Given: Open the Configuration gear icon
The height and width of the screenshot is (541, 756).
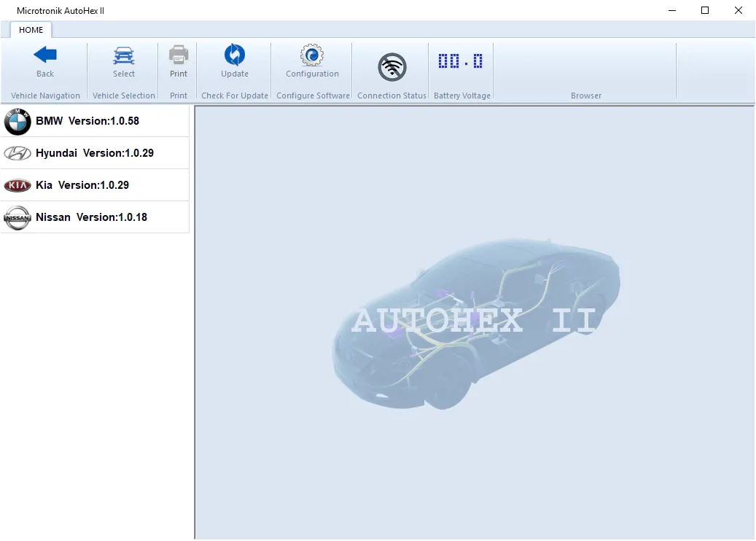Looking at the screenshot, I should [312, 55].
